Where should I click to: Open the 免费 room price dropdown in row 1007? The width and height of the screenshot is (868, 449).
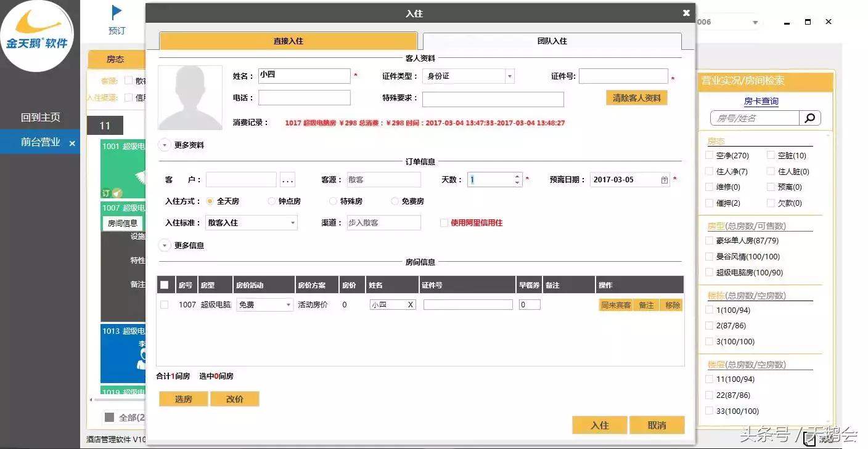(288, 304)
